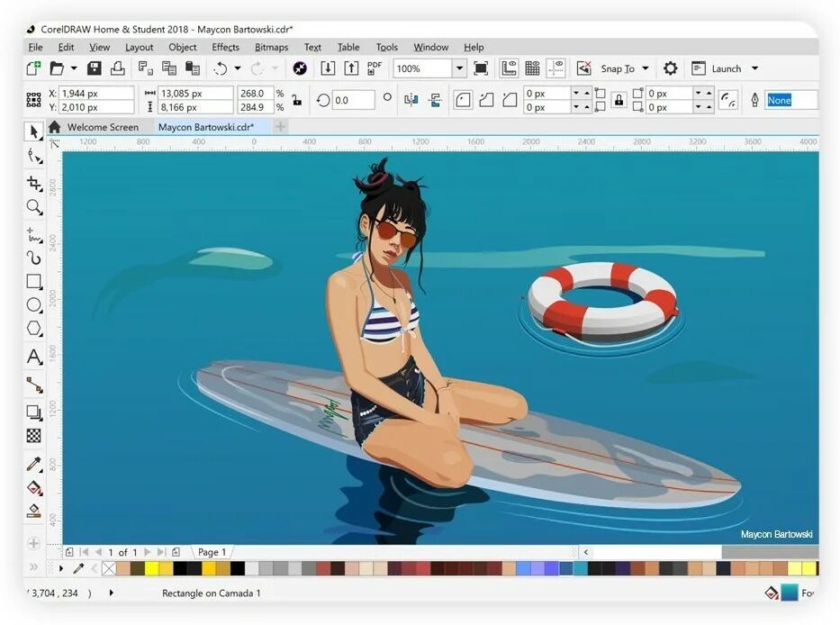Select the Crop tool

tap(34, 183)
